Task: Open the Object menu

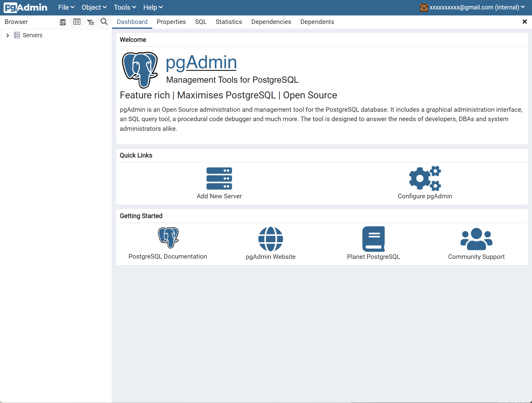Action: coord(94,8)
